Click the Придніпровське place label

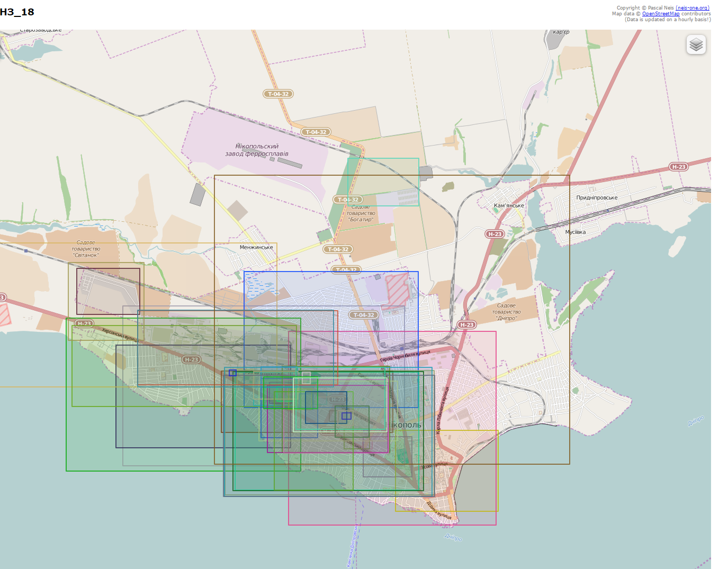coord(597,197)
